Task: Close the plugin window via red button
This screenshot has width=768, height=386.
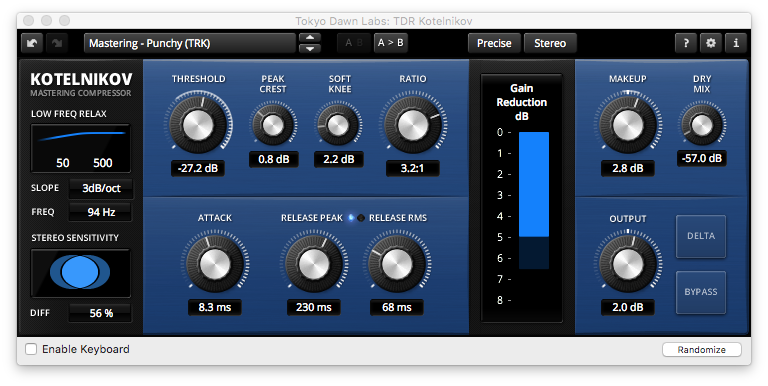Action: (x=28, y=21)
